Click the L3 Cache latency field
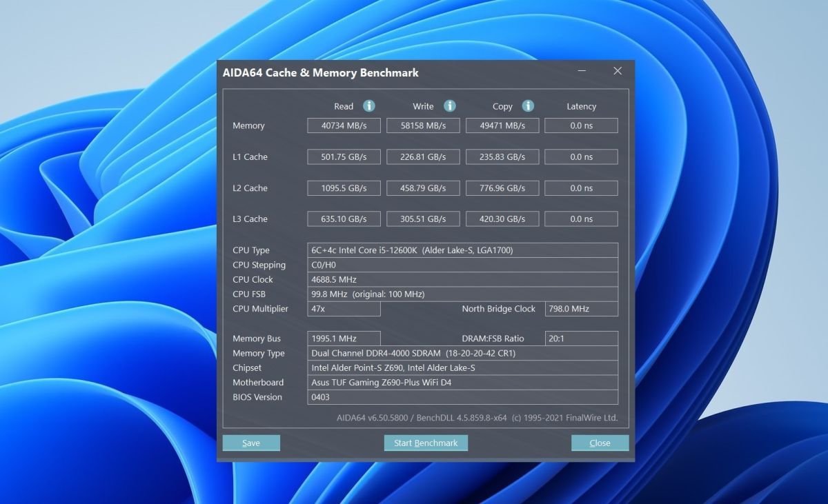The image size is (828, 504). point(581,219)
